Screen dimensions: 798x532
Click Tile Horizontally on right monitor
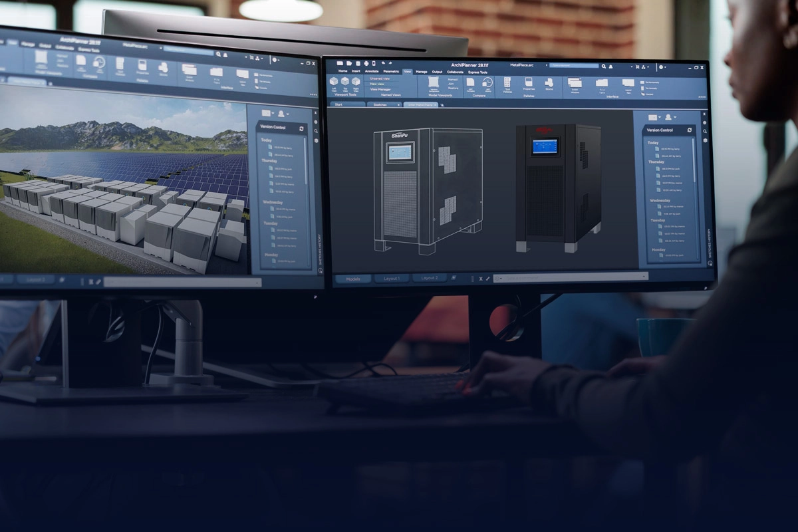(x=650, y=82)
